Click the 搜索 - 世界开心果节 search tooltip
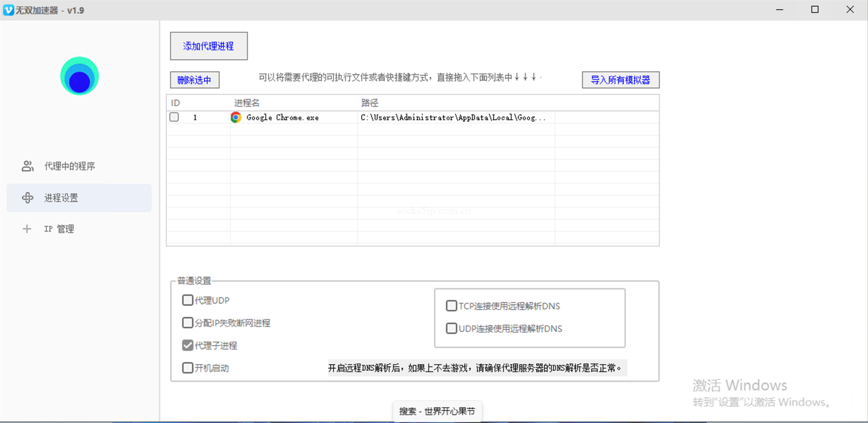 click(437, 411)
